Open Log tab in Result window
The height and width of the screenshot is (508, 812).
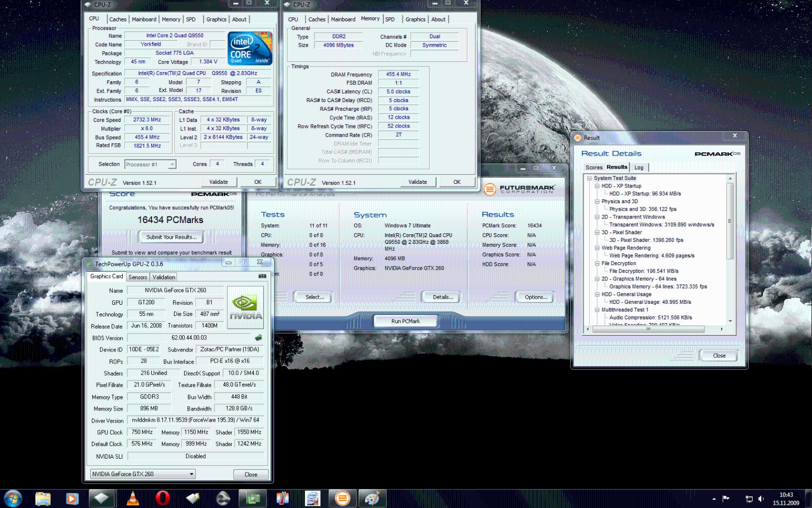[x=639, y=167]
